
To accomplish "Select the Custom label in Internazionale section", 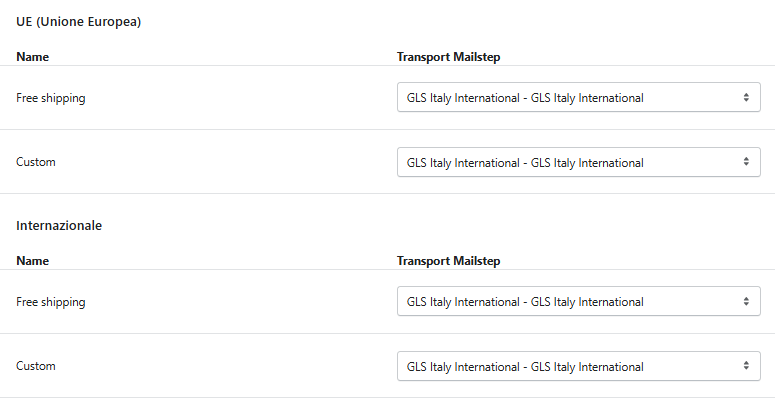I will (x=36, y=366).
